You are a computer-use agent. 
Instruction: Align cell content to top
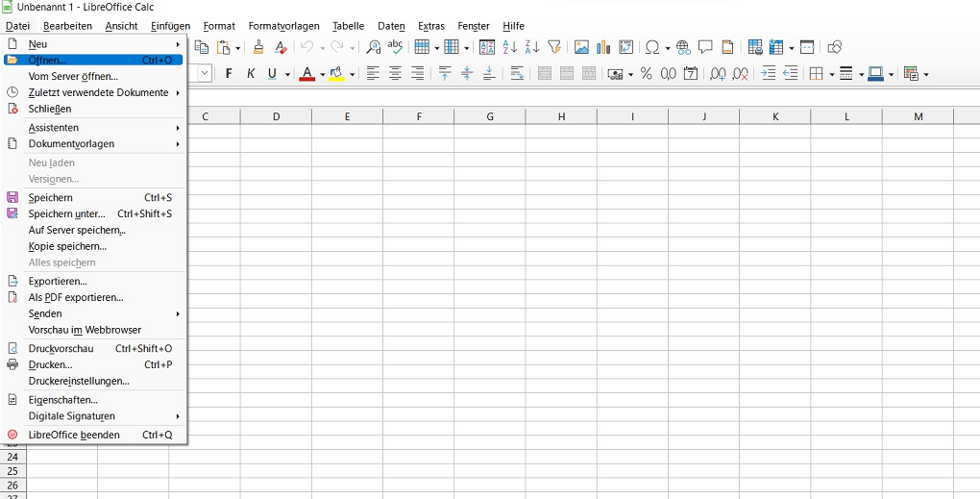pos(445,74)
